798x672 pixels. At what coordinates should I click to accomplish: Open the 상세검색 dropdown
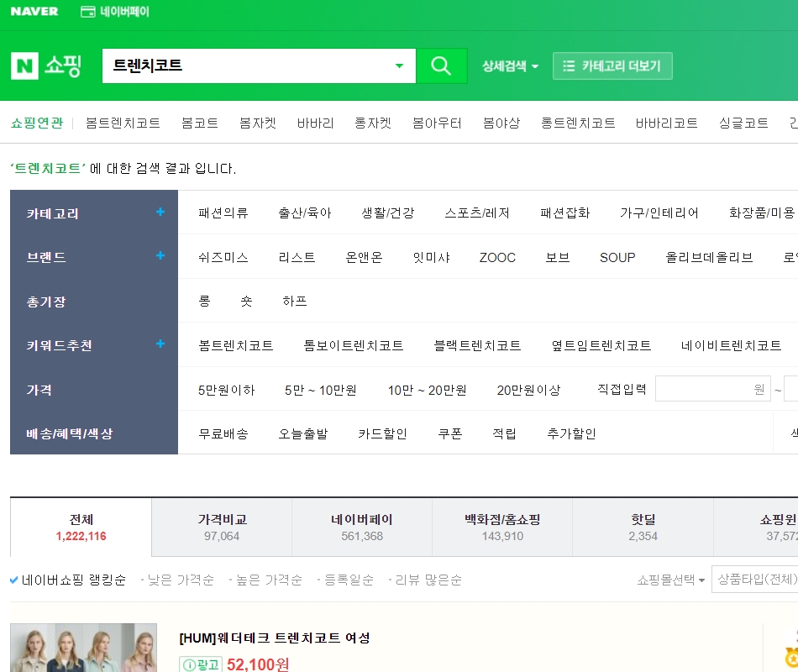pos(510,66)
